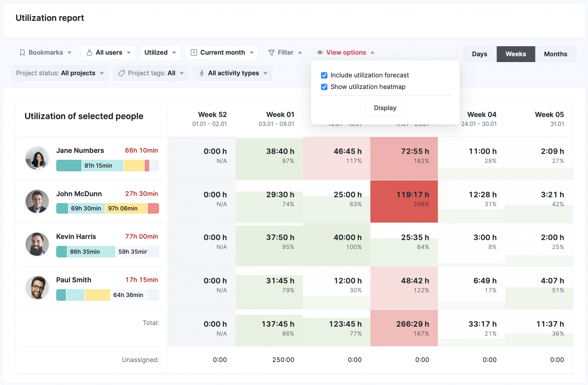Click the lightning icon beside All activity types
The width and height of the screenshot is (588, 385).
[202, 73]
